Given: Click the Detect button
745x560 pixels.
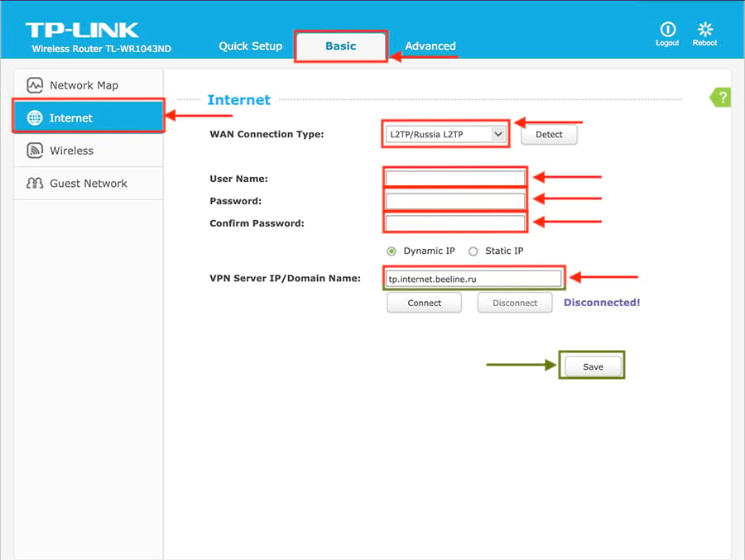Looking at the screenshot, I should 550,135.
